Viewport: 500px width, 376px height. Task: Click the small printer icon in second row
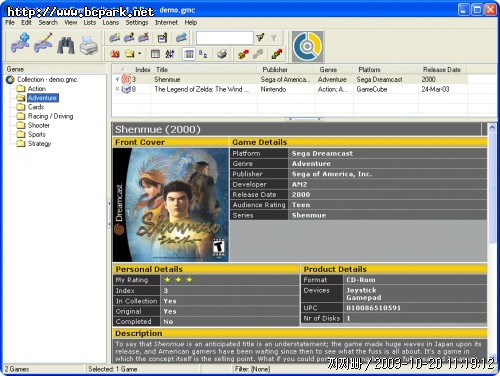(222, 54)
